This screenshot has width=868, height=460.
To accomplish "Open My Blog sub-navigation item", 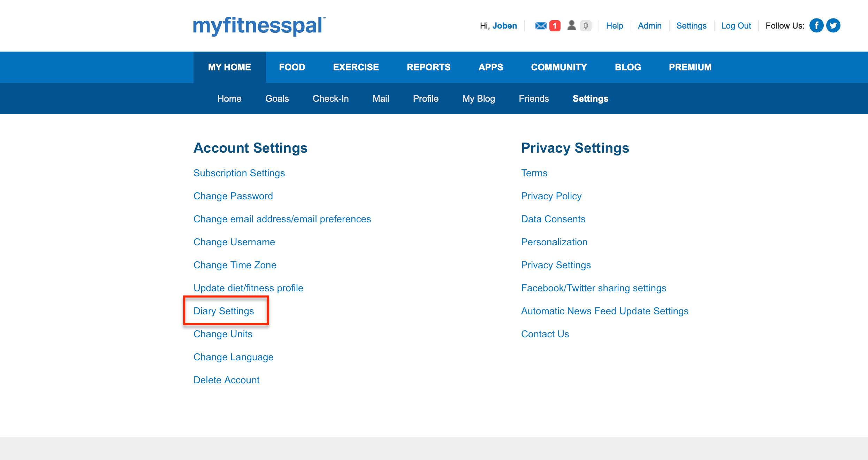I will point(479,99).
